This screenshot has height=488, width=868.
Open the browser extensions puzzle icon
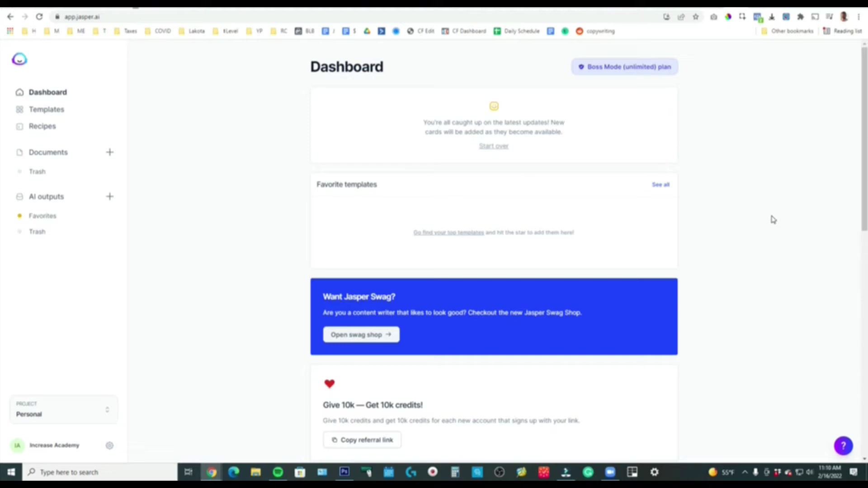[801, 17]
